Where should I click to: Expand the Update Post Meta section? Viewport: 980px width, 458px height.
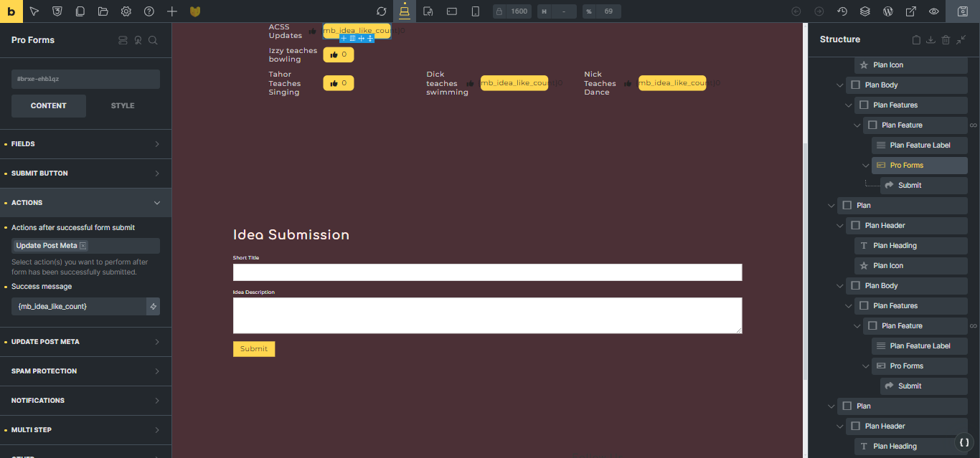(85, 342)
